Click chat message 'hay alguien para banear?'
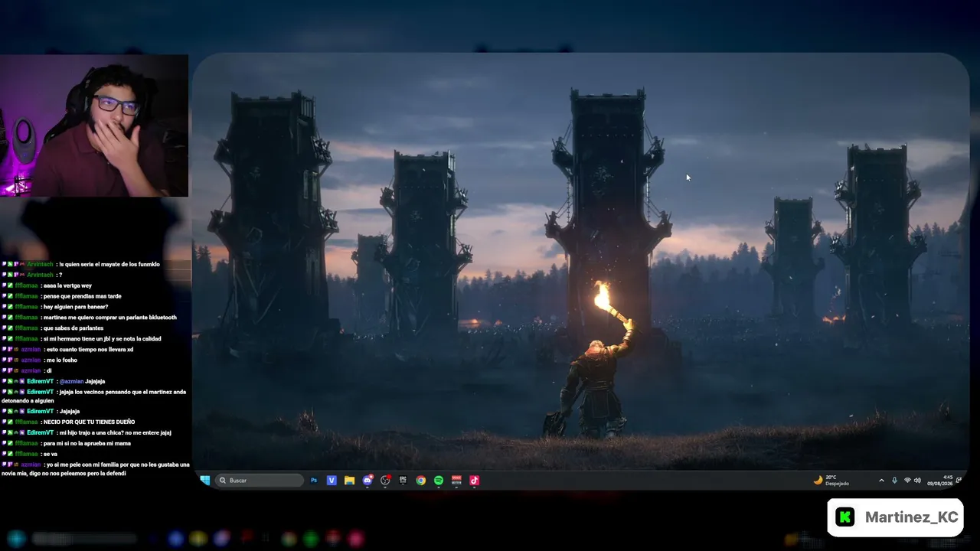The height and width of the screenshot is (551, 980). pyautogui.click(x=75, y=307)
